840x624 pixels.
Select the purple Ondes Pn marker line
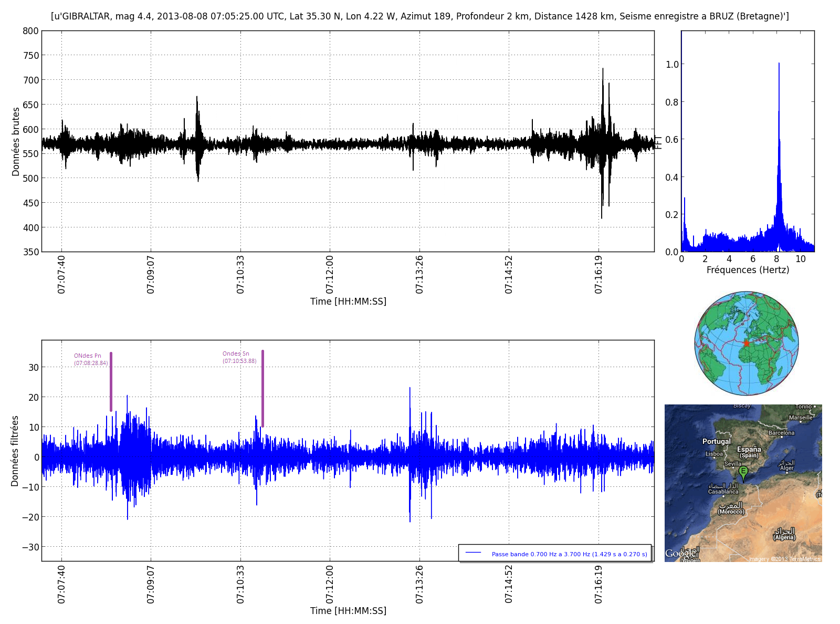click(x=111, y=382)
